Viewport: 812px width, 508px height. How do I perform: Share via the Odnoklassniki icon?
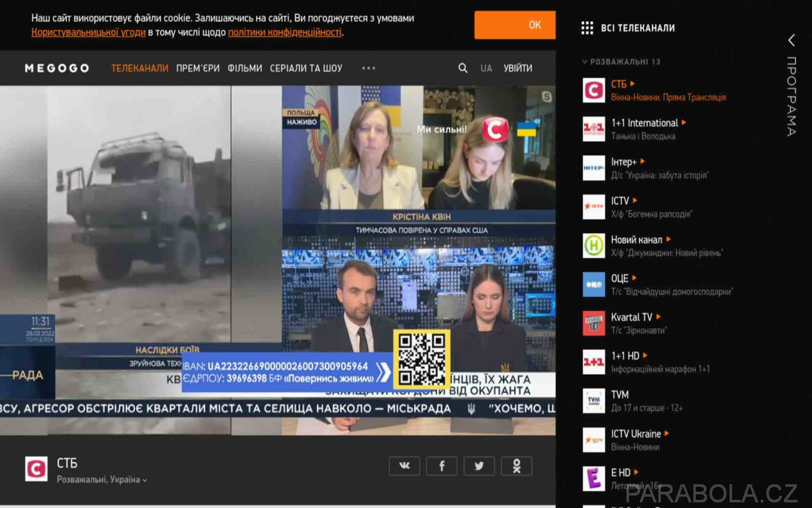point(517,466)
